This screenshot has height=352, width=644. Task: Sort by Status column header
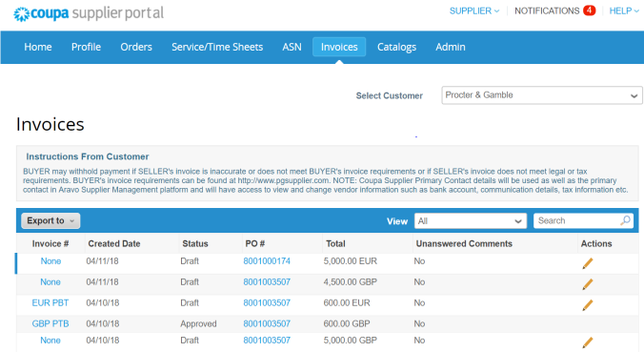pyautogui.click(x=195, y=244)
